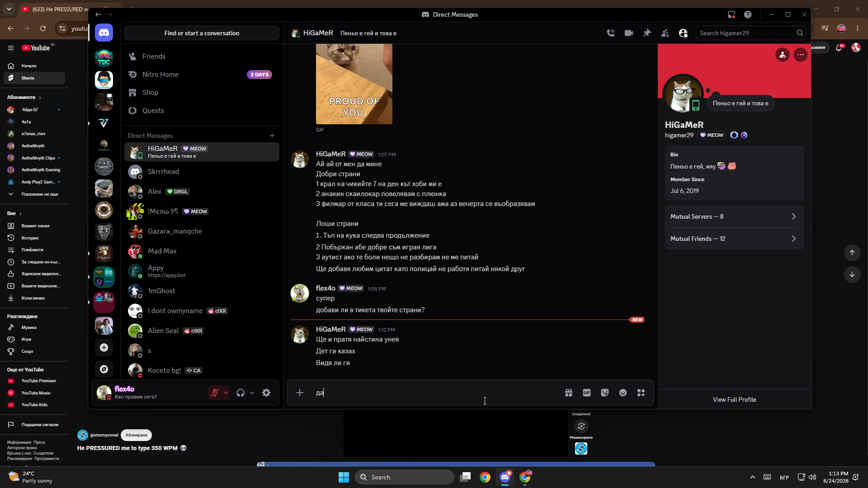The width and height of the screenshot is (868, 488).
Task: Reload the Chrome page
Action: 43,28
